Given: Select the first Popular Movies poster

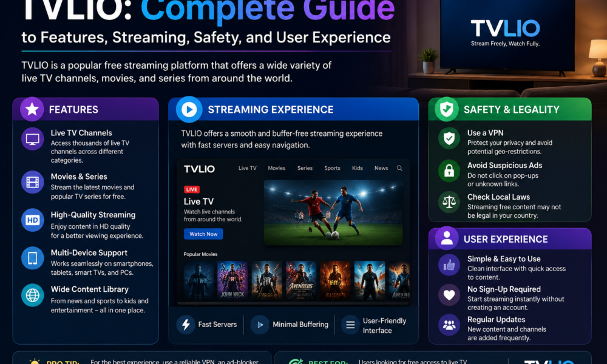Looking at the screenshot, I should (x=198, y=281).
